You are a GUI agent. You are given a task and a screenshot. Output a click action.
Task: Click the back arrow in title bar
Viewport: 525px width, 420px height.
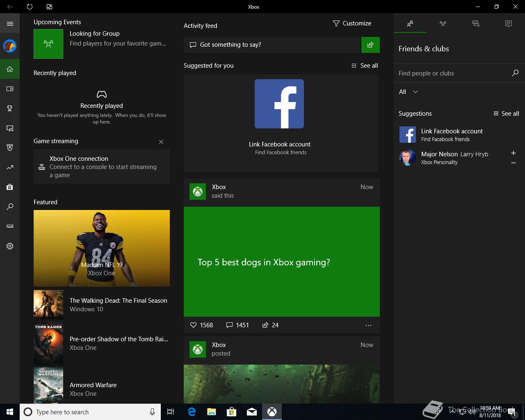tap(10, 7)
